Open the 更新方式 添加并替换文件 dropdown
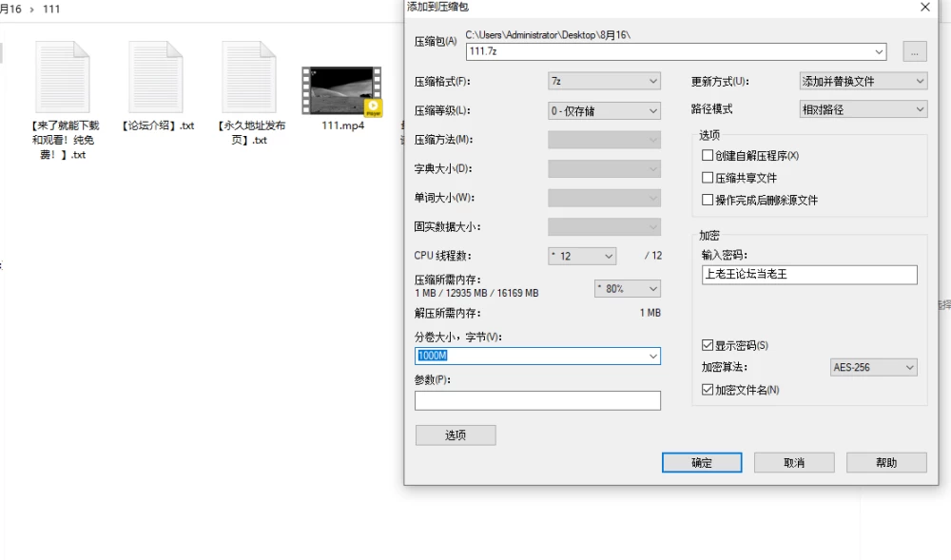Screen dimensions: 951x560 (864, 81)
